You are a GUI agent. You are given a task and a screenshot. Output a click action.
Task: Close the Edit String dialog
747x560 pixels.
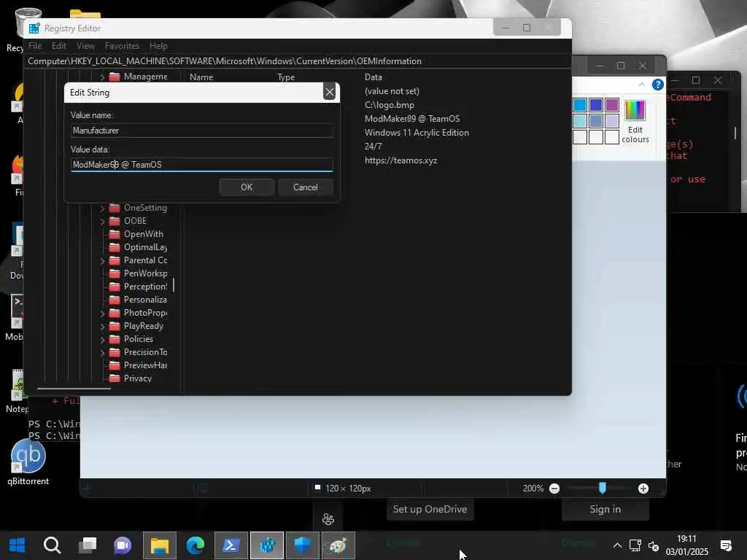click(x=329, y=92)
